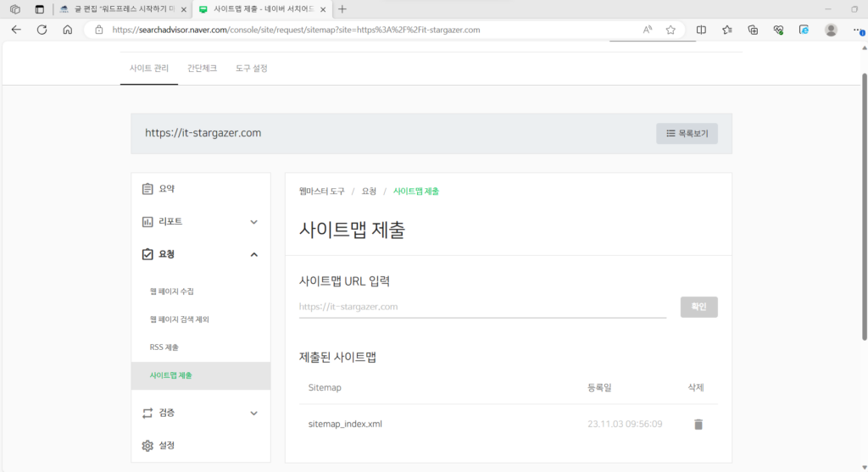Screen dimensions: 868x472
Task: Open Read Aloud icon in address bar
Action: [647, 30]
